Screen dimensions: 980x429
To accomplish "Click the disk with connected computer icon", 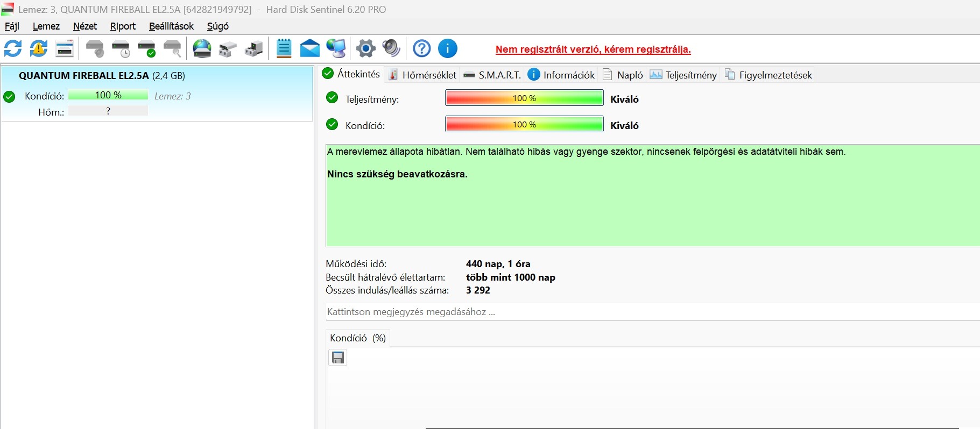I will click(x=254, y=48).
